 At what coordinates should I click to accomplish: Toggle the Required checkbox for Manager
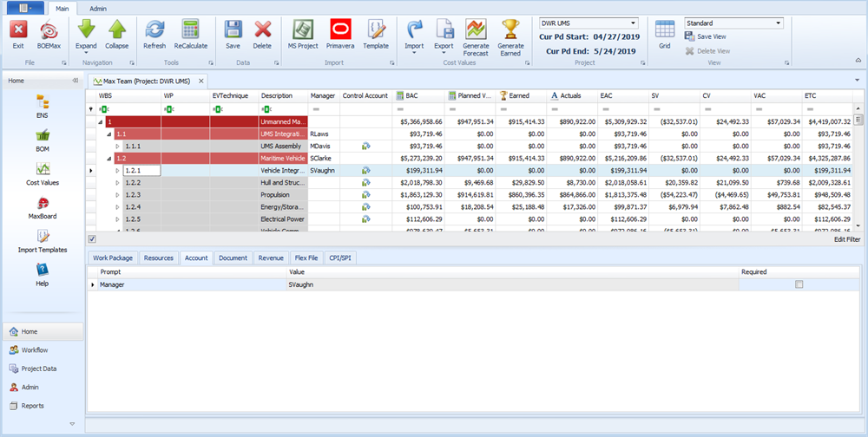pos(799,284)
